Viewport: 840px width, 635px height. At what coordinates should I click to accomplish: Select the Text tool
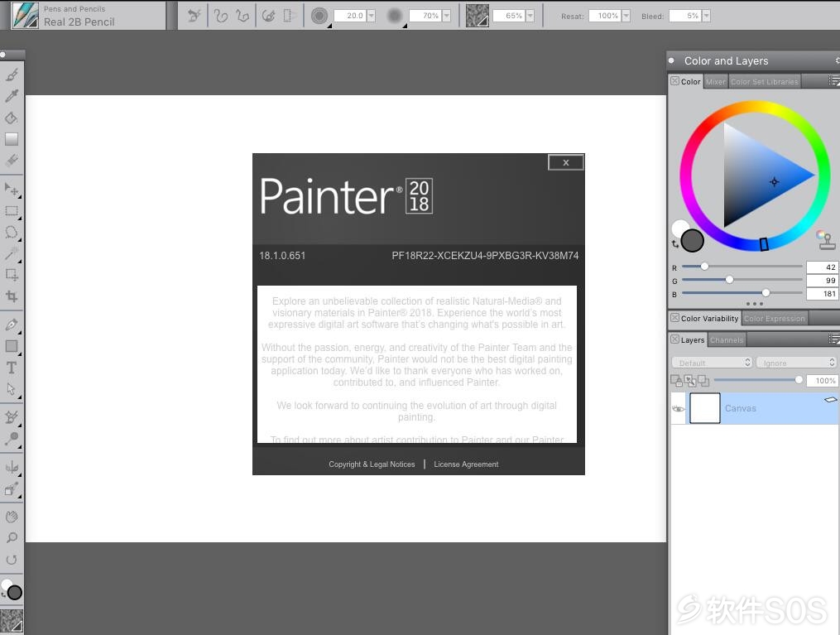(12, 368)
